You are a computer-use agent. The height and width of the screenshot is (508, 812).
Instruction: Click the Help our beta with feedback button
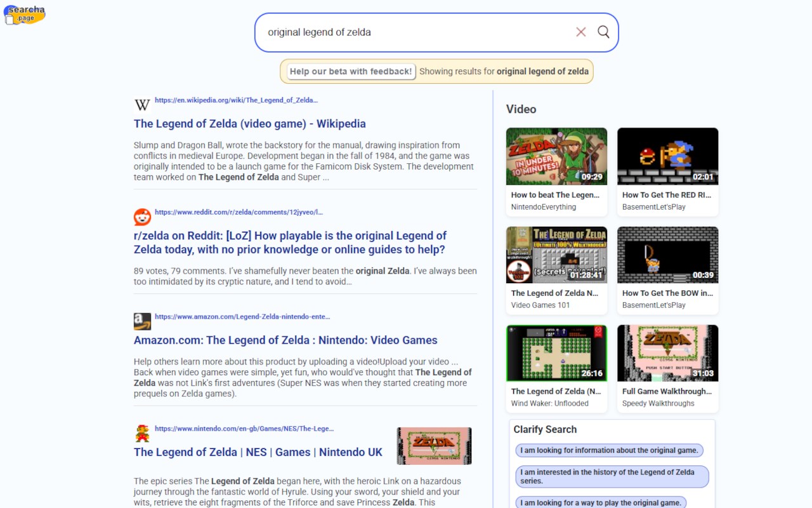(x=350, y=71)
